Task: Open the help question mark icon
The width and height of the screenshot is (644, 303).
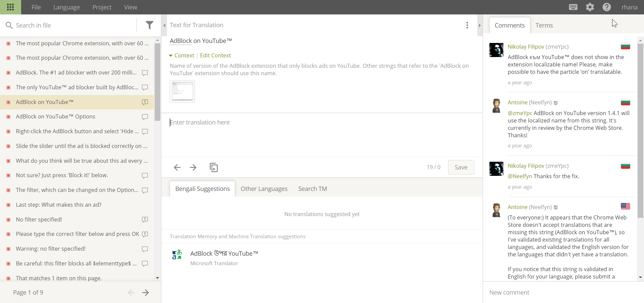Action: (x=607, y=7)
